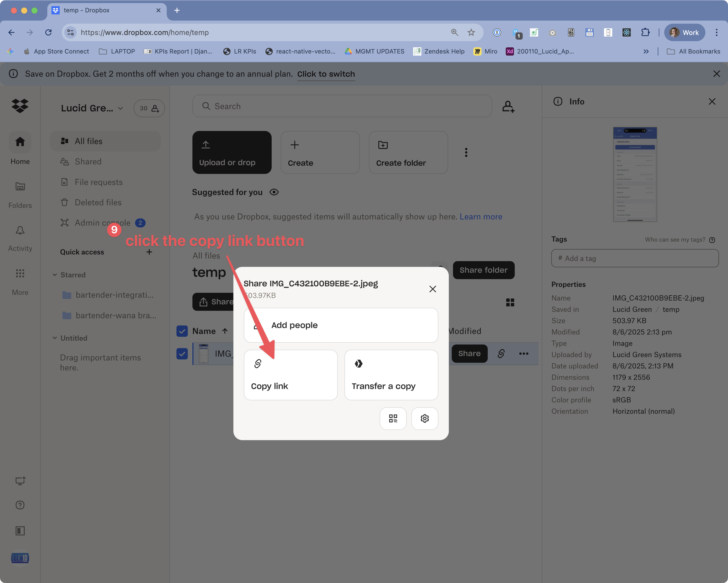Open the add people icon beside search bar
Viewport: 728px width, 583px height.
point(508,106)
